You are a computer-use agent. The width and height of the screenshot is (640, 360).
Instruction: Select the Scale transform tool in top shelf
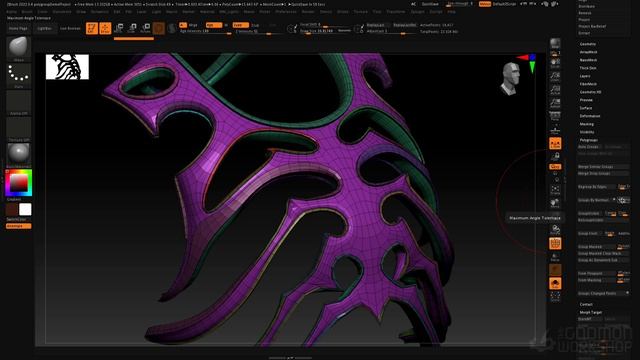coord(132,28)
